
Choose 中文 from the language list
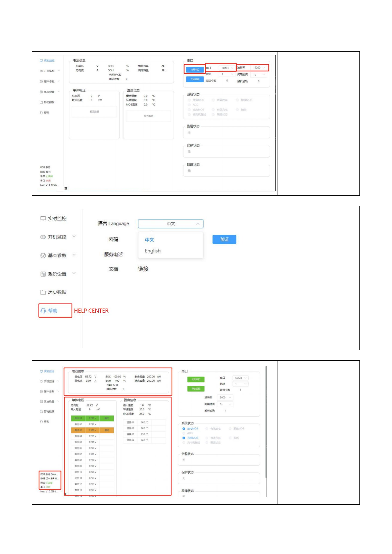pyautogui.click(x=150, y=240)
